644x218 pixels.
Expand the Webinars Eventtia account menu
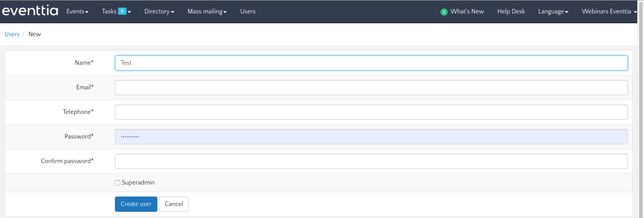pyautogui.click(x=609, y=12)
